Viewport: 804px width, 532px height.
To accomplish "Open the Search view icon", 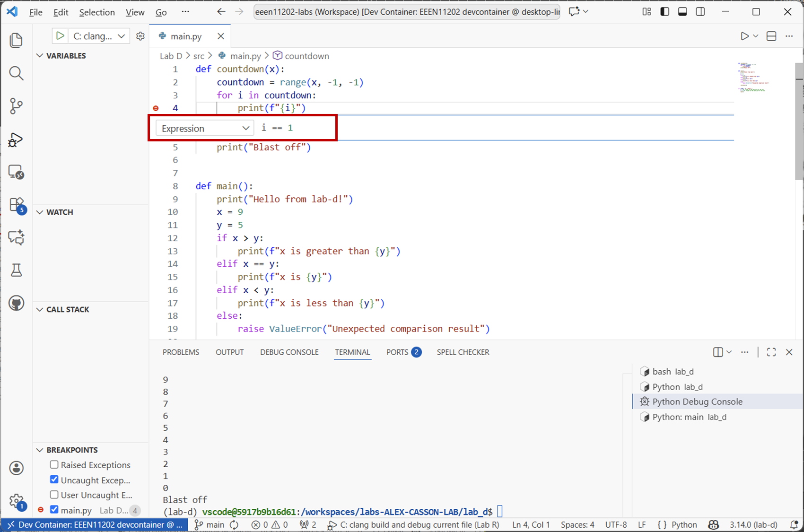I will [16, 73].
